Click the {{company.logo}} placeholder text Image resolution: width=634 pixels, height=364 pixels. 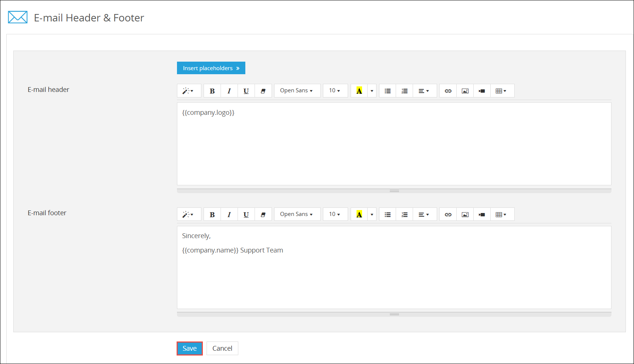click(x=208, y=113)
